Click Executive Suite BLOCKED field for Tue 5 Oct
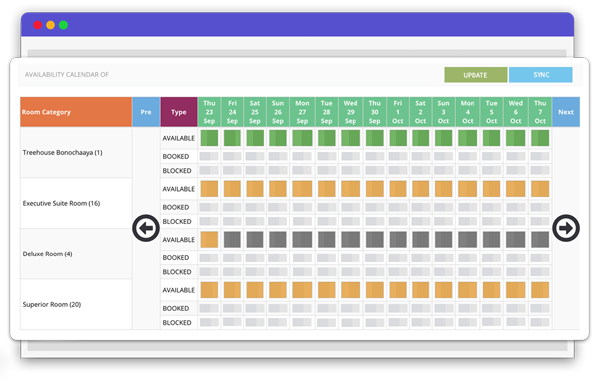Screen dimensions: 600x379 (491, 221)
